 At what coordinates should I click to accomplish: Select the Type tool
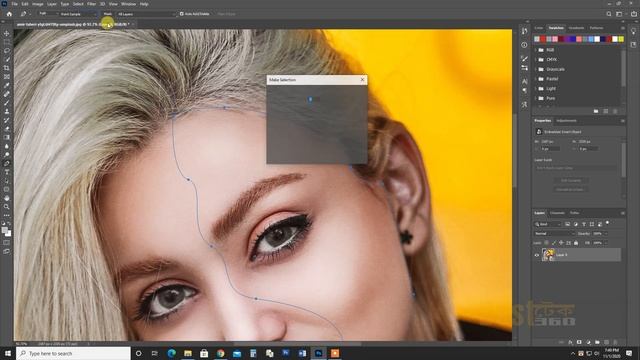coord(7,172)
